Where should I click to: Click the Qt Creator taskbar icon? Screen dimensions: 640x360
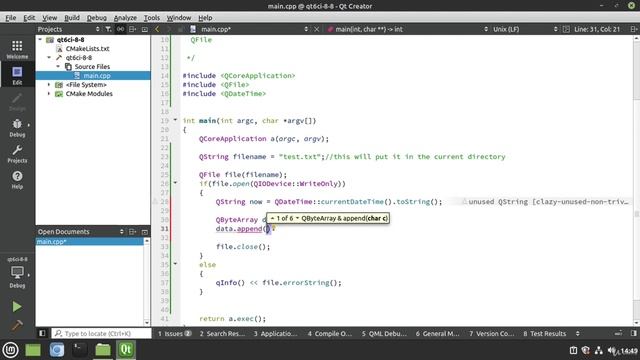(126, 350)
